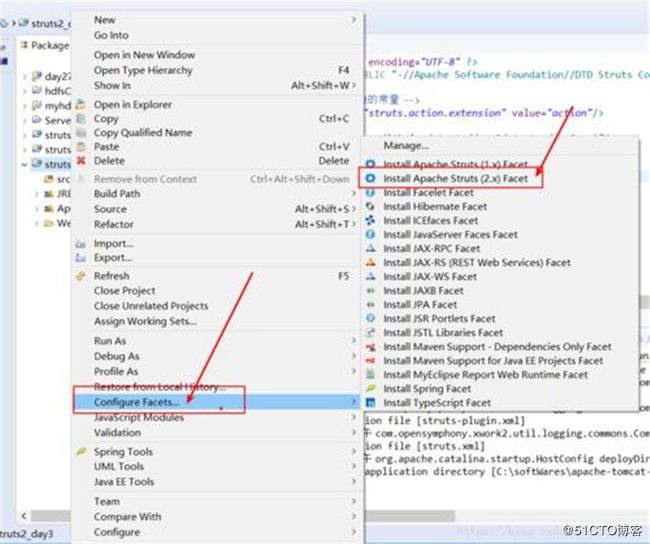Click the Install JAXB Facet icon
This screenshot has width=650, height=544.
point(370,291)
